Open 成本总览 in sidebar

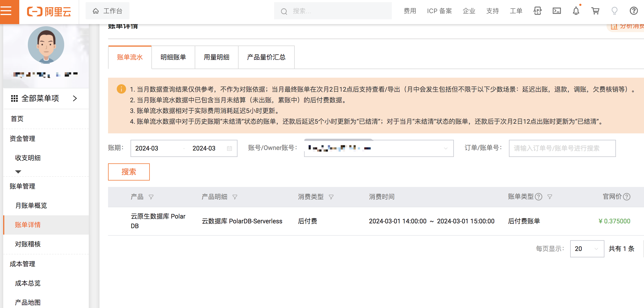(x=28, y=283)
